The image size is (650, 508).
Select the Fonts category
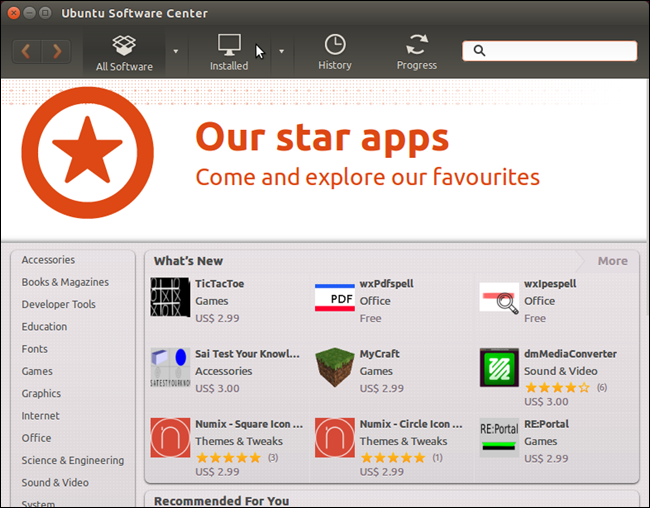point(34,349)
